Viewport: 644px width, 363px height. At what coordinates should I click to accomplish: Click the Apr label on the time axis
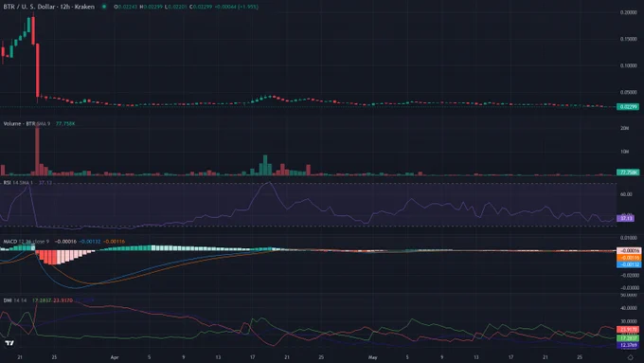[x=115, y=357]
